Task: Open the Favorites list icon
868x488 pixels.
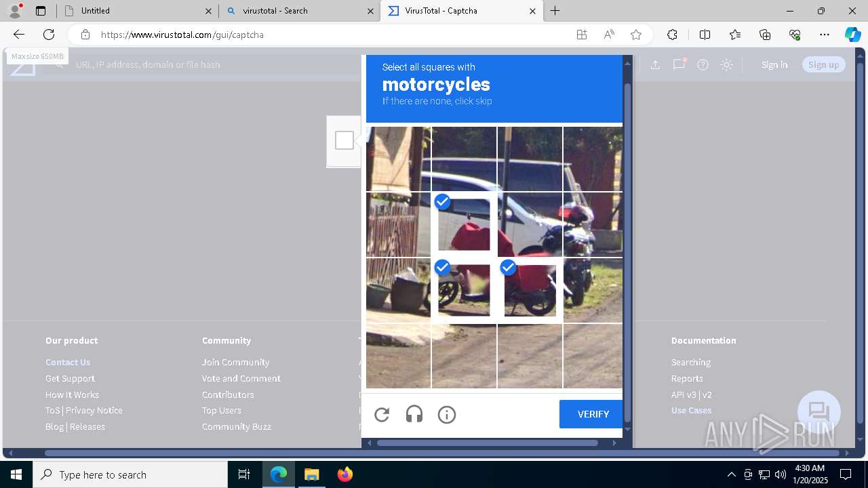Action: [735, 35]
